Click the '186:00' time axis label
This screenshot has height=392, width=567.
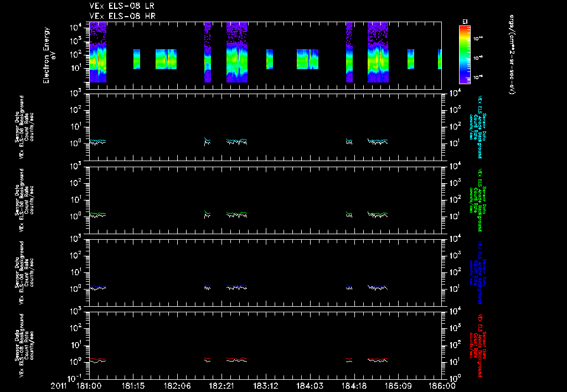tap(442, 386)
